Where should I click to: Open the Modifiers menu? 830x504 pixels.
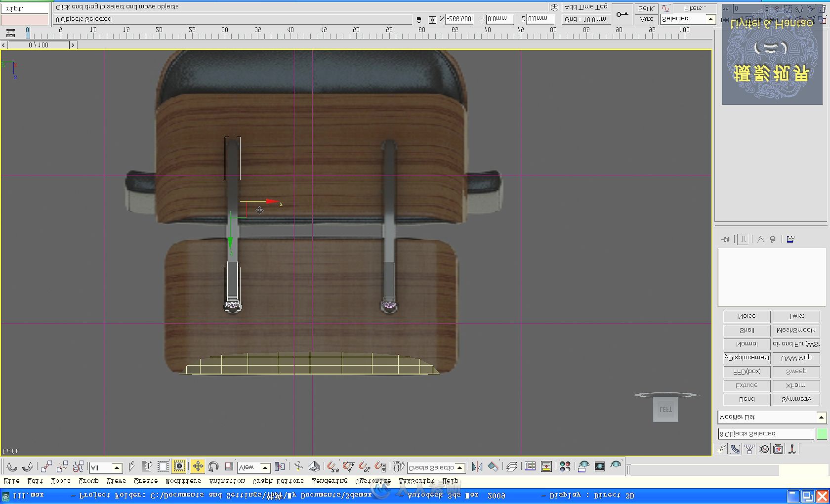183,481
